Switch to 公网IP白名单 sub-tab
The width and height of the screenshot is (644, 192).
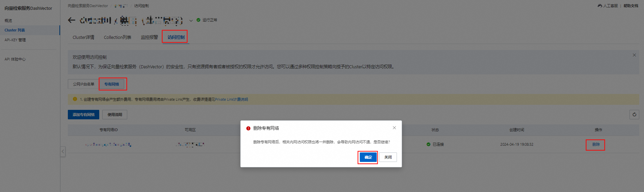(x=84, y=84)
